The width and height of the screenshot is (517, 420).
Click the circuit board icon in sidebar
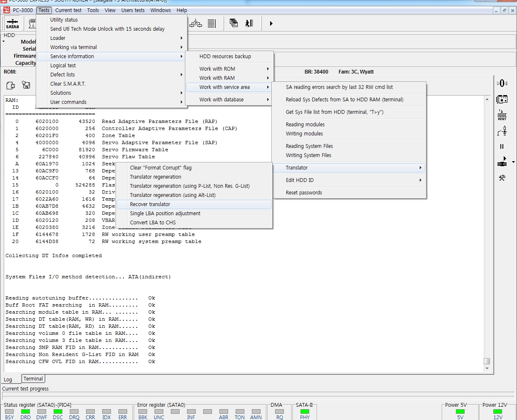click(502, 99)
